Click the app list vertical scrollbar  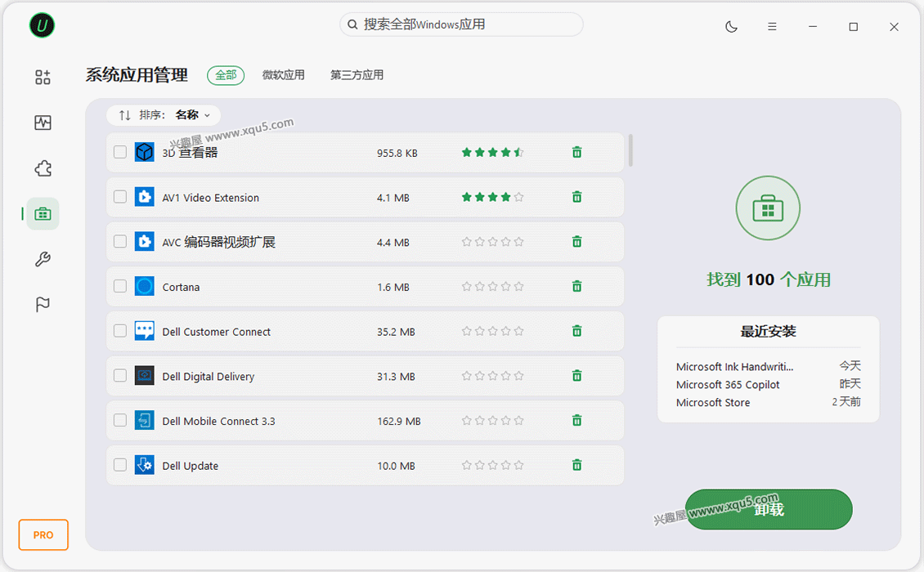[630, 150]
